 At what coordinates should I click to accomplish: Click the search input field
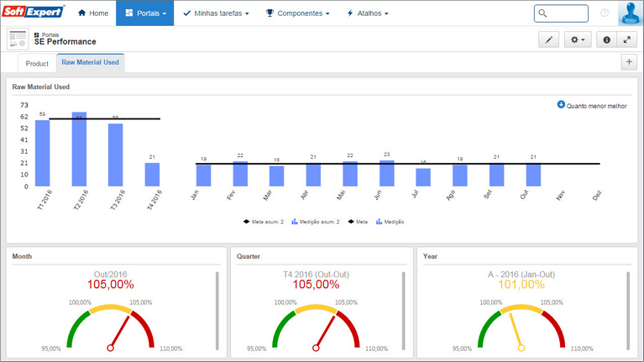(x=561, y=13)
